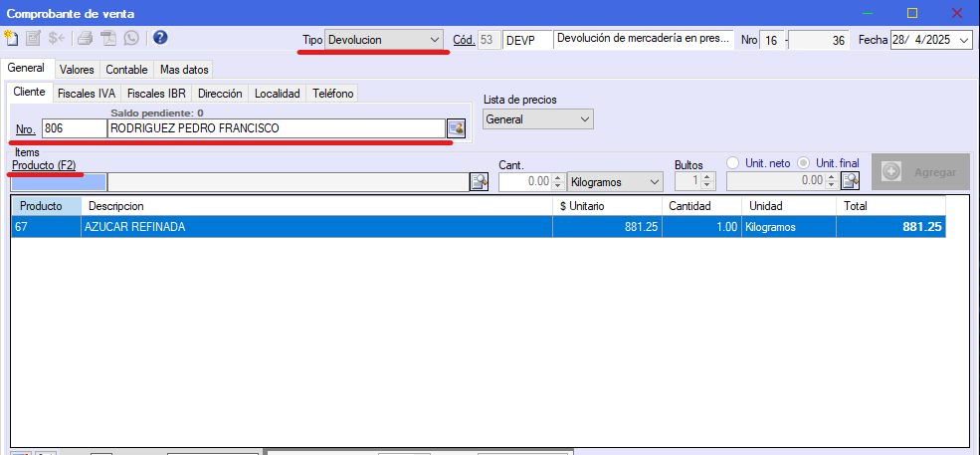Screen dimensions: 980x455
Task: Create a new comprobante with the toolbar icon
Action: pyautogui.click(x=11, y=38)
